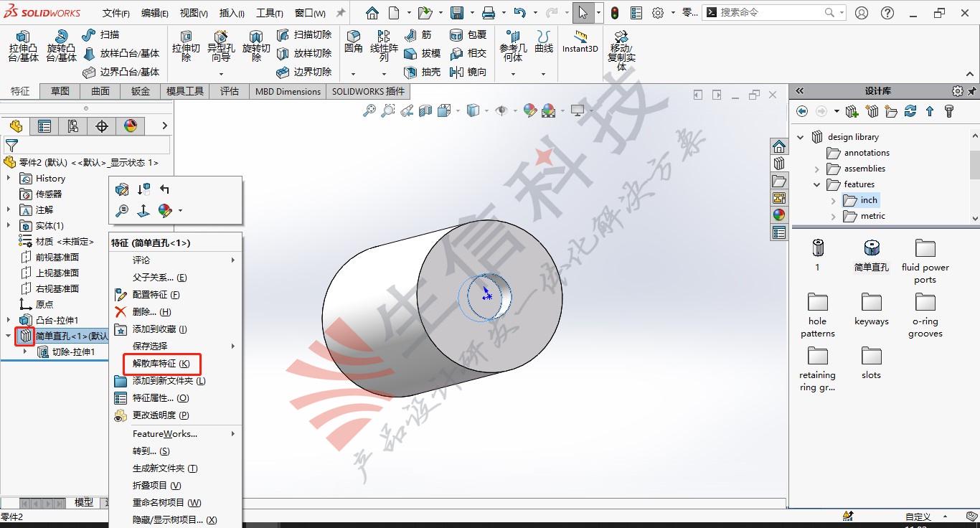Open the 圆角 fillet tool

(x=353, y=42)
